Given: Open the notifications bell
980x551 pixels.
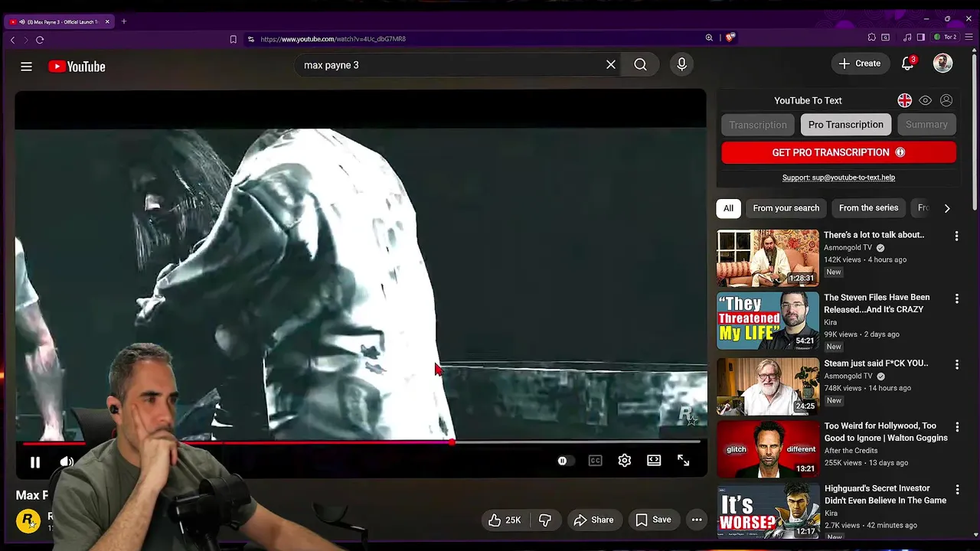Looking at the screenshot, I should [907, 64].
